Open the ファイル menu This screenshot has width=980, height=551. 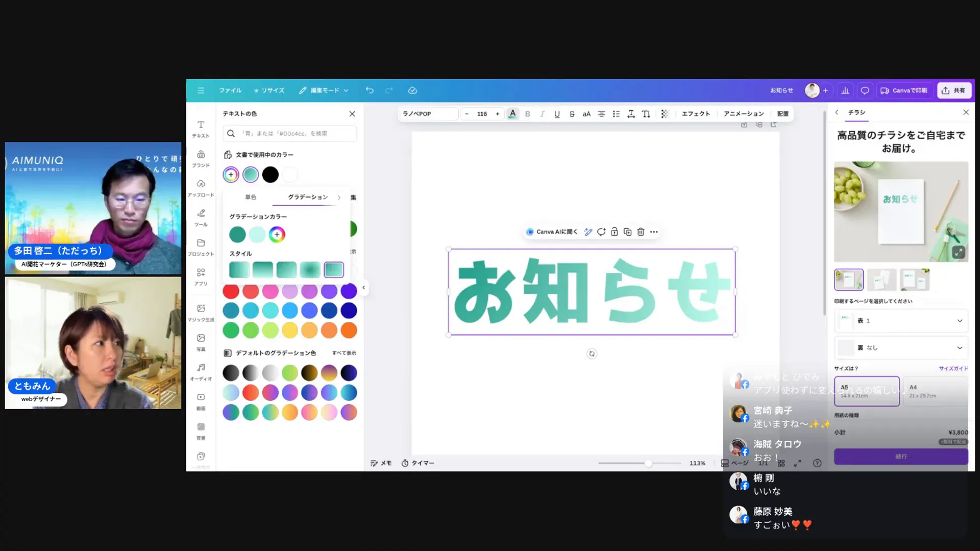click(230, 90)
